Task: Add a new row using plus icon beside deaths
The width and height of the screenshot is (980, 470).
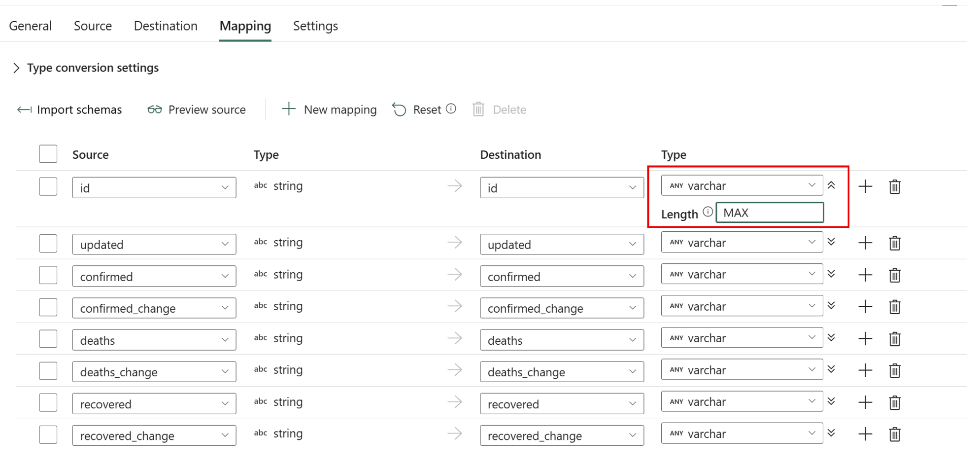Action: 865,338
